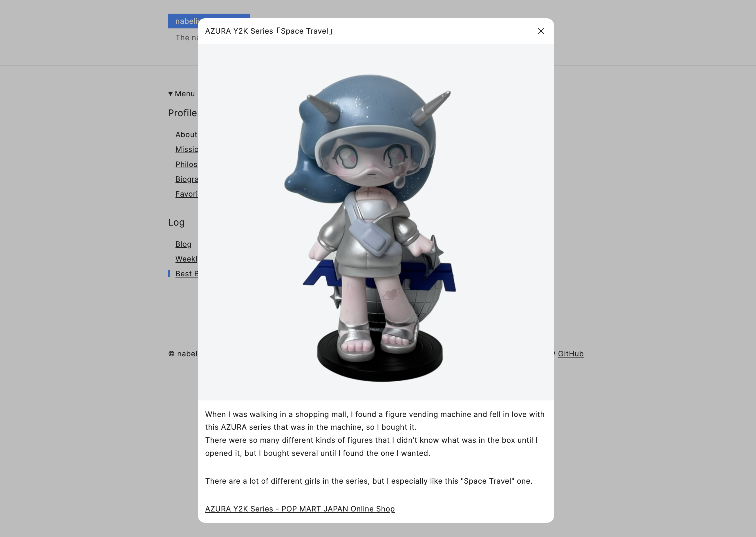Open the Favorites profile section
Image resolution: width=756 pixels, height=537 pixels.
[x=185, y=193]
